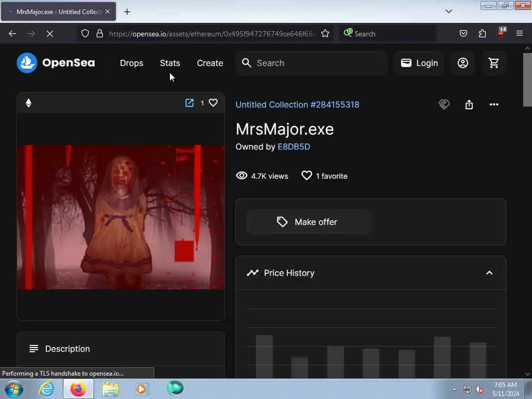This screenshot has height=399, width=532.
Task: Click the MrsMajor.exe title text
Action: 285,129
